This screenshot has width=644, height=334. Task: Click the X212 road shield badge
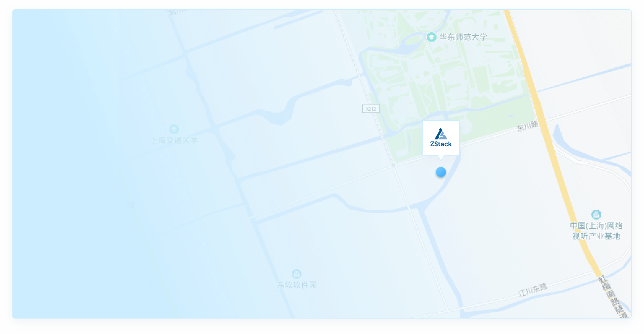tap(371, 109)
